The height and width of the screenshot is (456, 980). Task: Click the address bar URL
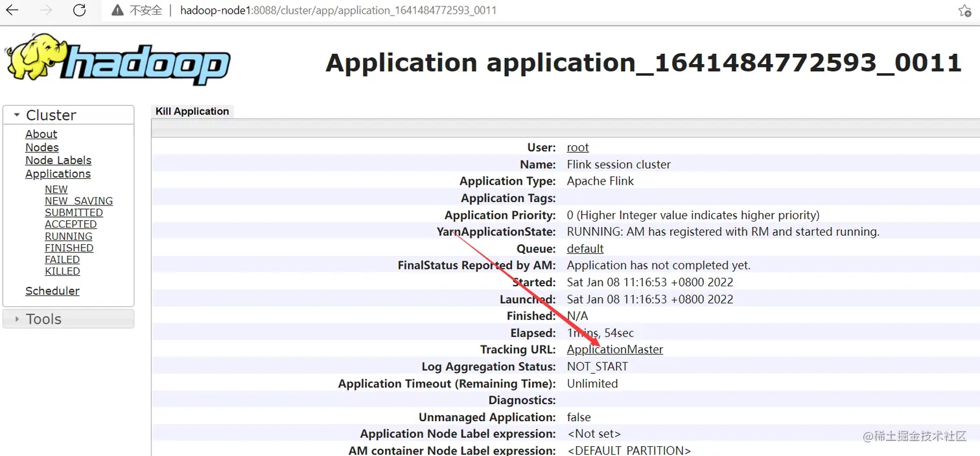point(338,10)
